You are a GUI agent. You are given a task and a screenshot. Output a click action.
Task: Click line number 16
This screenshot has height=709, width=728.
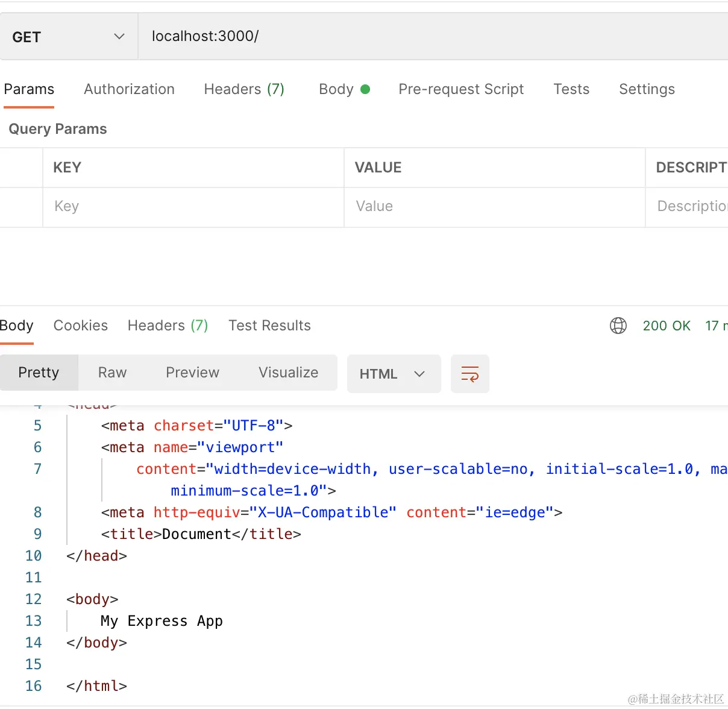tap(34, 686)
